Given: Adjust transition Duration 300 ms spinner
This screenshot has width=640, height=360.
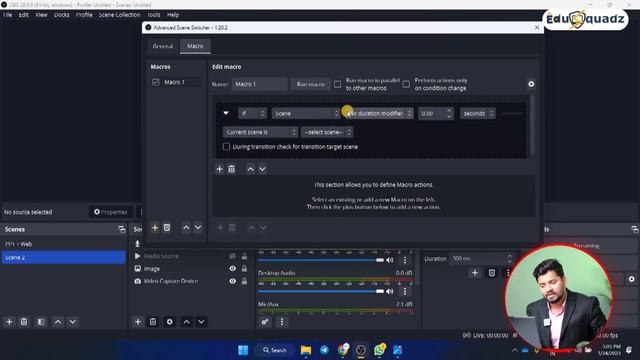Looking at the screenshot, I should 481,258.
